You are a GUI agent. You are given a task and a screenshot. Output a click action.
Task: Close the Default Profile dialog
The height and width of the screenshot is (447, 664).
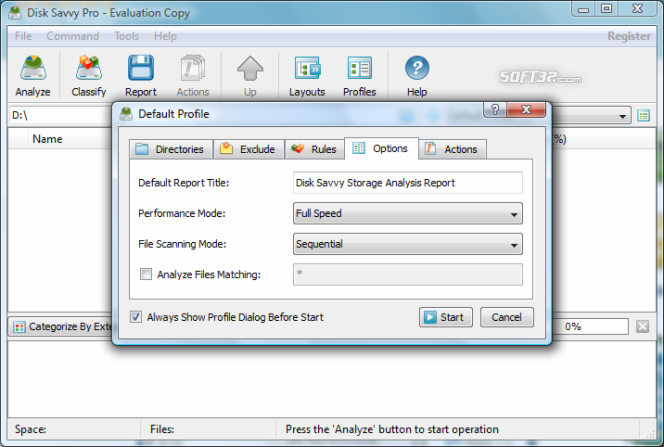pyautogui.click(x=526, y=110)
